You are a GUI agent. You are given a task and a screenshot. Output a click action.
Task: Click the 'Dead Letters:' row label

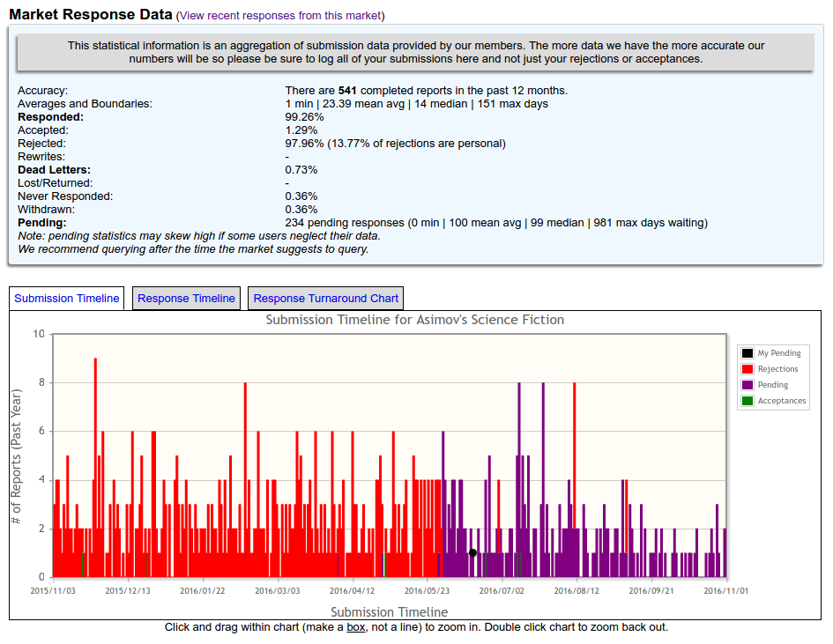pyautogui.click(x=54, y=170)
